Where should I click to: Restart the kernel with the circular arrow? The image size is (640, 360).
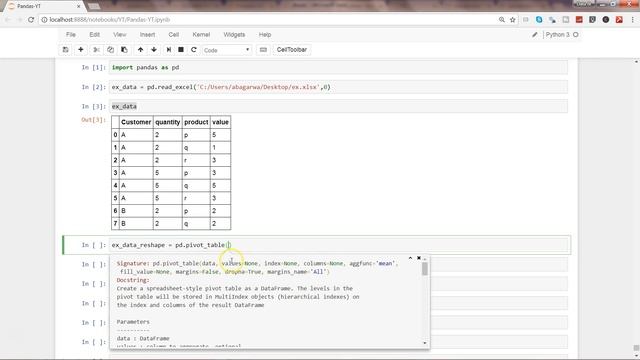(194, 50)
